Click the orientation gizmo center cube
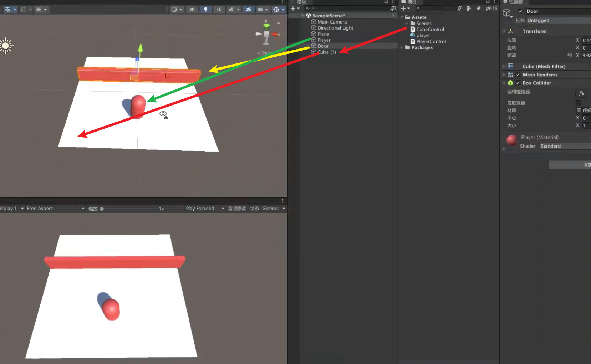This screenshot has height=364, width=591. pyautogui.click(x=266, y=34)
